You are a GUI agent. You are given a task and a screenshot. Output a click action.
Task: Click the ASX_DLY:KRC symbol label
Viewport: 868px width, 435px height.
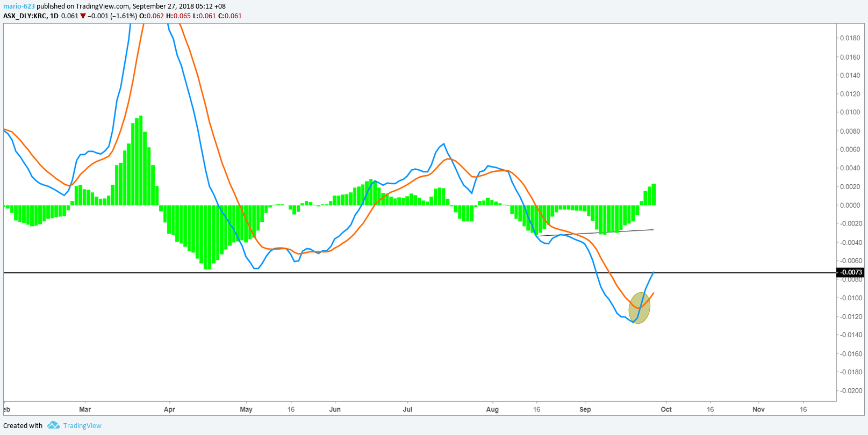(25, 16)
